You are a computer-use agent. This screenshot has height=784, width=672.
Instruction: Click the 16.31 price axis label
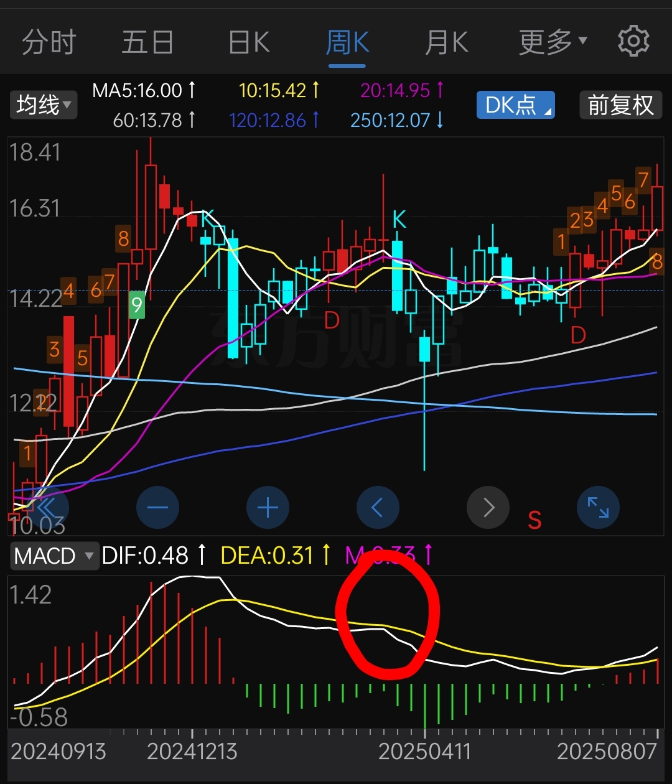point(35,208)
